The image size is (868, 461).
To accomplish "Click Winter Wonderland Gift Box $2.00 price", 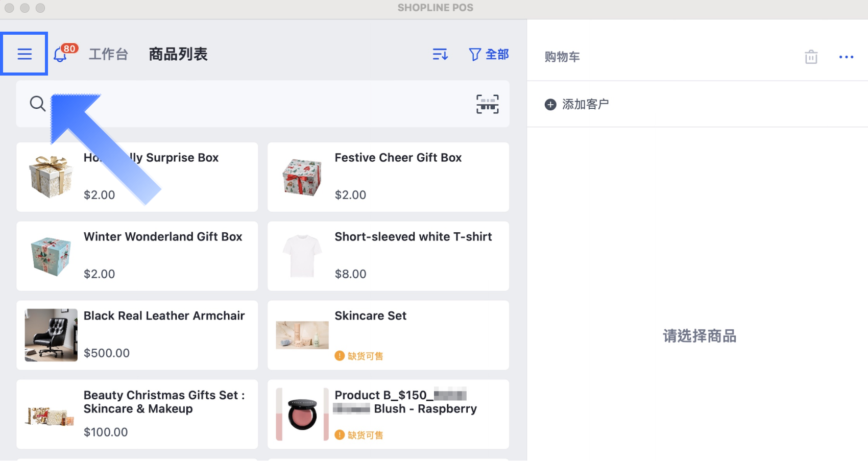I will [x=99, y=274].
